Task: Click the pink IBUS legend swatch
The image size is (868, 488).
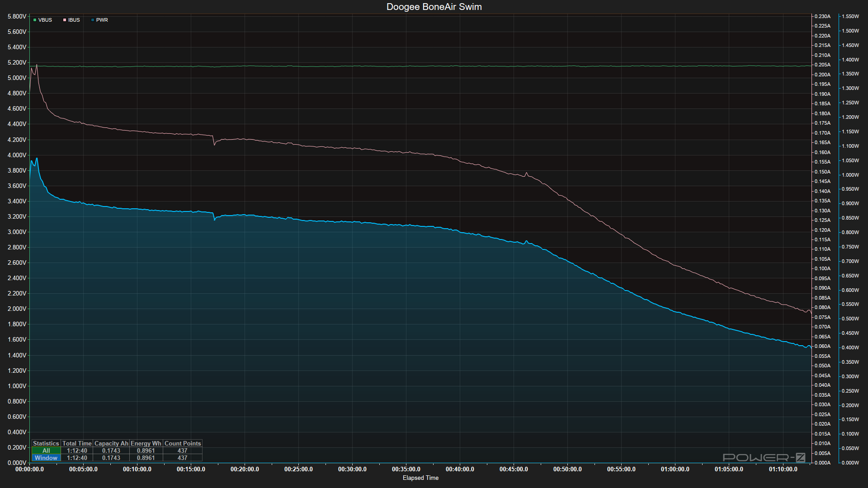Action: [65, 20]
